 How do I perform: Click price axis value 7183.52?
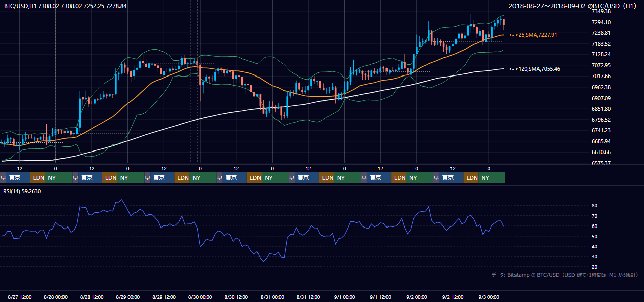point(601,44)
